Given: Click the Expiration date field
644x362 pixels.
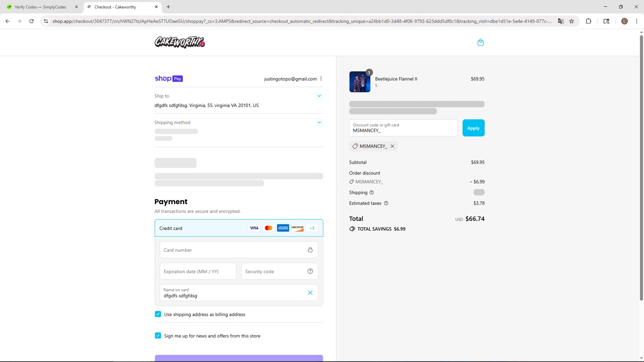Looking at the screenshot, I should [198, 271].
